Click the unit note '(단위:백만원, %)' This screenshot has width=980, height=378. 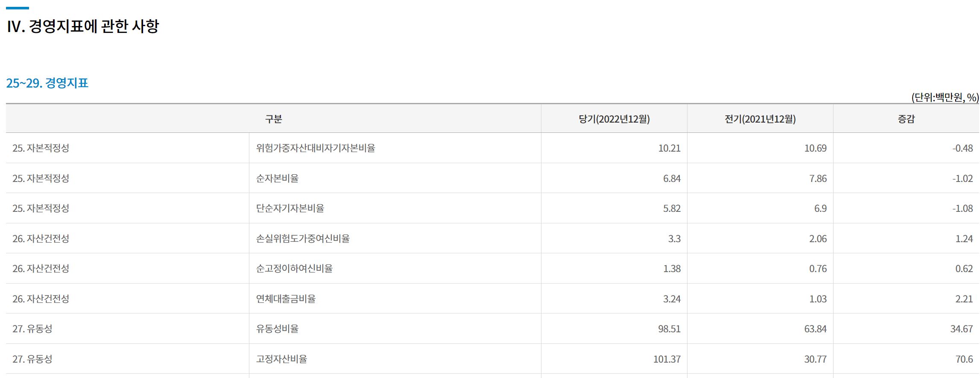pos(945,97)
